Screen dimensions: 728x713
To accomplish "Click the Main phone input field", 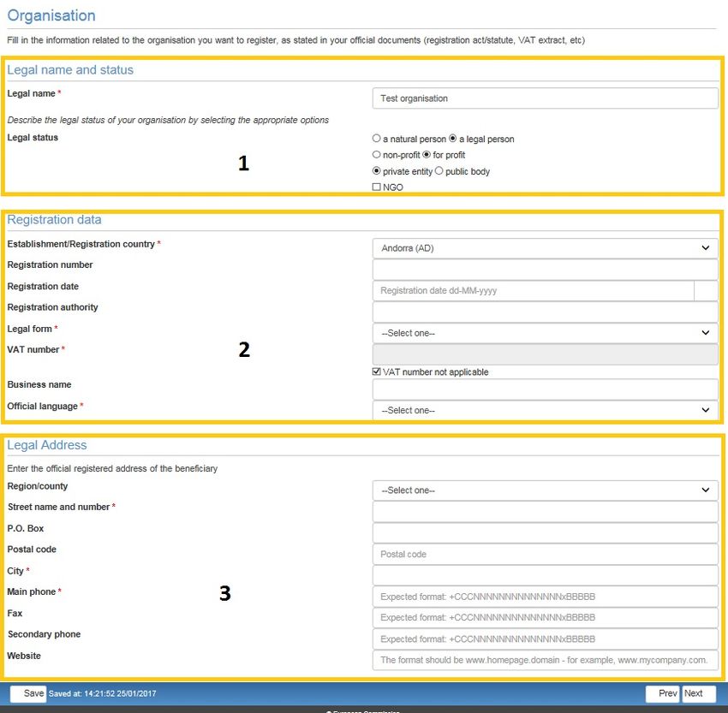I will [545, 597].
